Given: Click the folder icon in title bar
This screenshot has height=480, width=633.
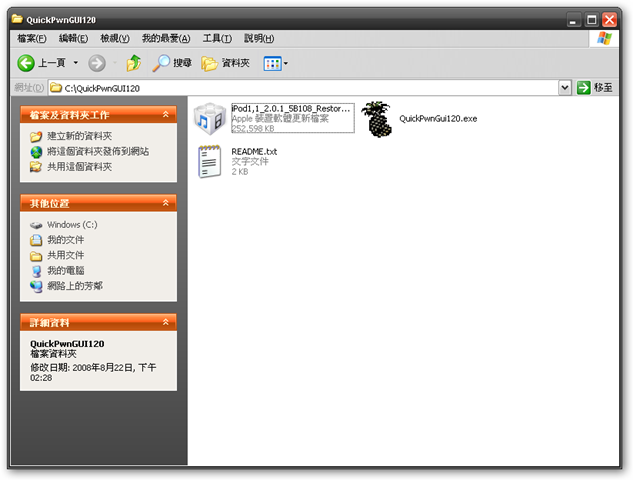Looking at the screenshot, I should tap(17, 19).
